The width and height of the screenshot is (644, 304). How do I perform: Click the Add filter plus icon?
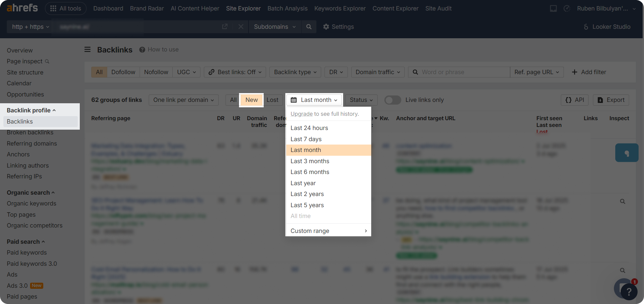[574, 72]
